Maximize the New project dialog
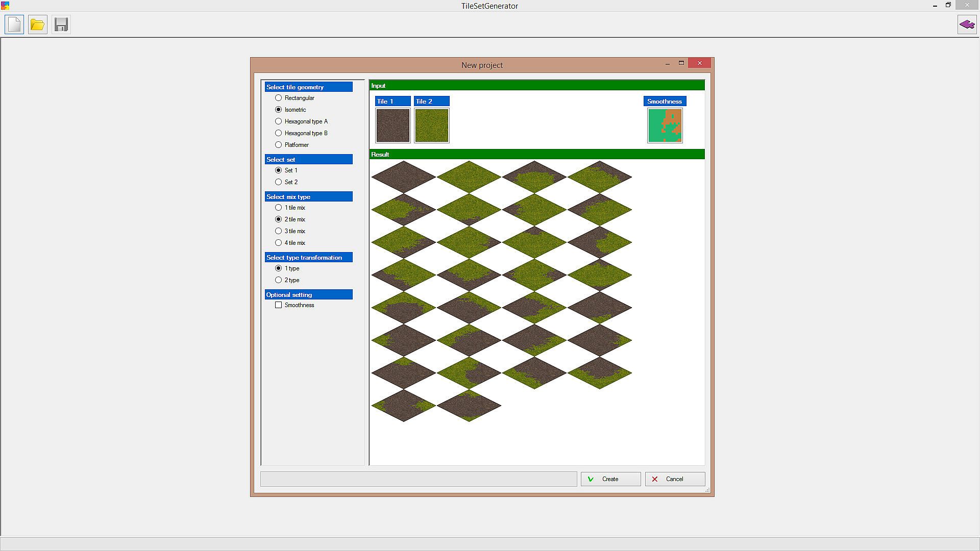The image size is (980, 551). pos(681,63)
